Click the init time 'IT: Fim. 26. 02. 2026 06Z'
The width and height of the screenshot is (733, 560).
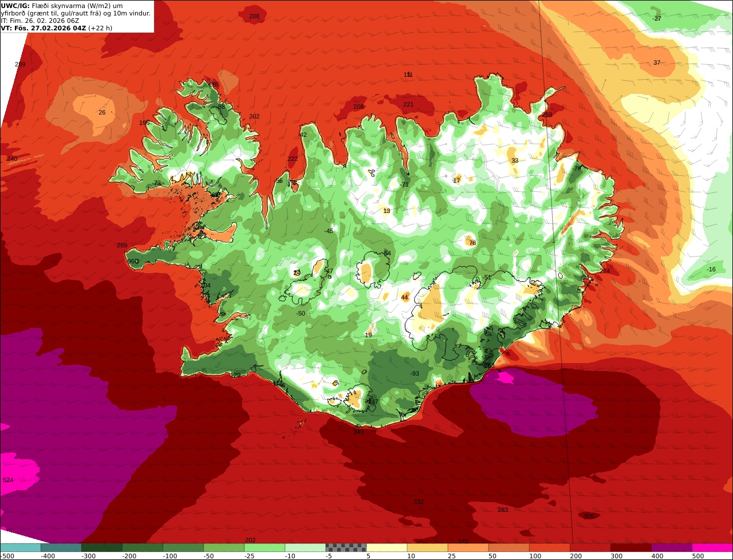pos(40,21)
